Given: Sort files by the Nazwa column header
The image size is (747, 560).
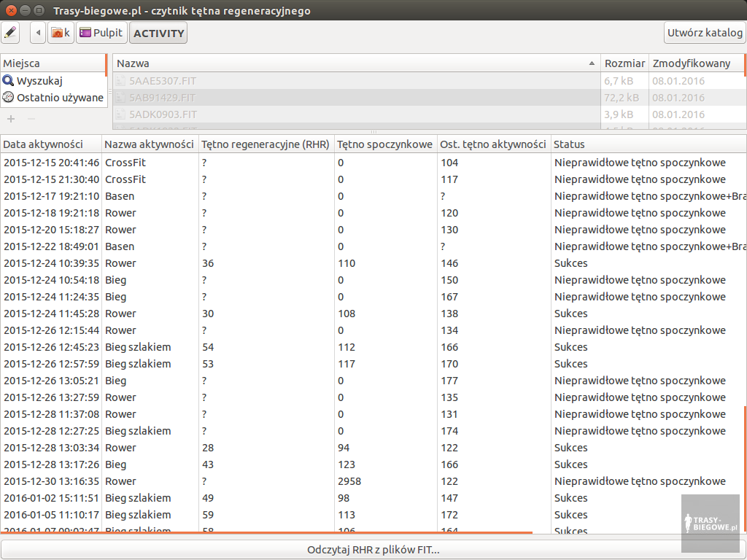Looking at the screenshot, I should pyautogui.click(x=356, y=63).
